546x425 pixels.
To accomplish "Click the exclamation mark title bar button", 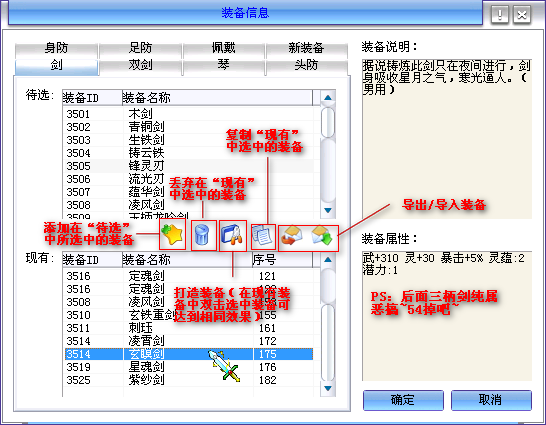I will [x=500, y=14].
